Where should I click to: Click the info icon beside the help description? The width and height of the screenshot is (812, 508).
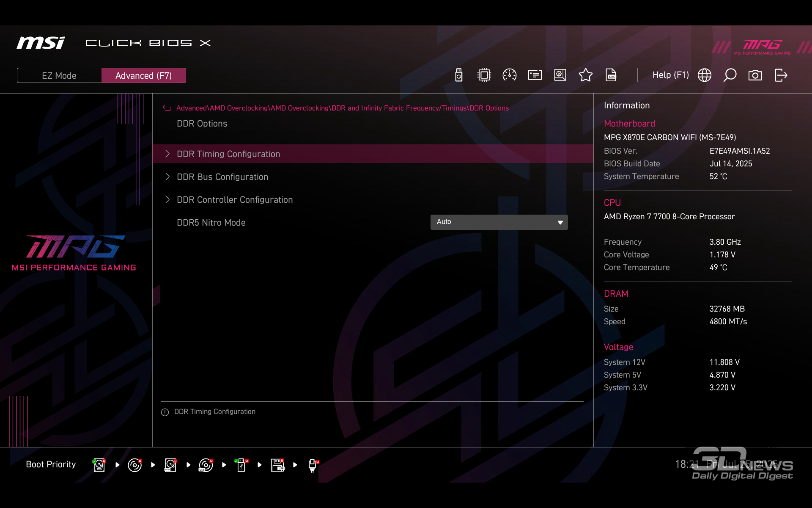(x=165, y=412)
